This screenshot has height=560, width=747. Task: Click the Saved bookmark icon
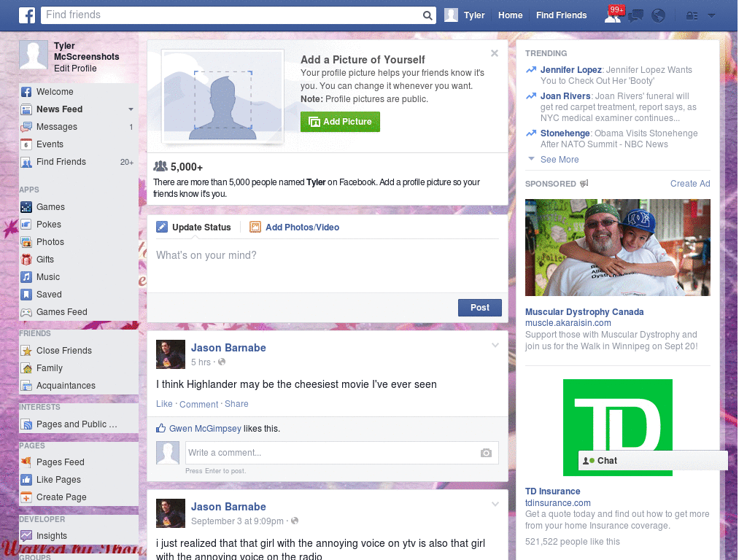(26, 295)
